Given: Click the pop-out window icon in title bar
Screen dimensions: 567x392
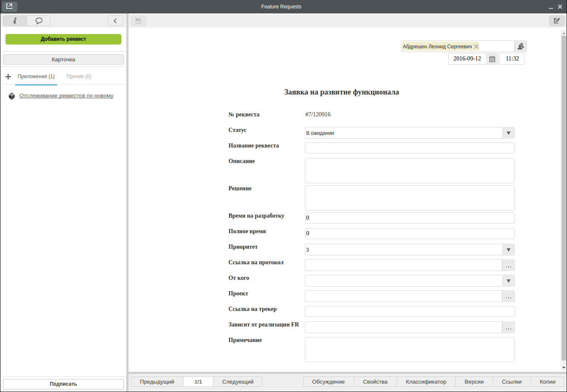Looking at the screenshot, I should click(x=9, y=6).
